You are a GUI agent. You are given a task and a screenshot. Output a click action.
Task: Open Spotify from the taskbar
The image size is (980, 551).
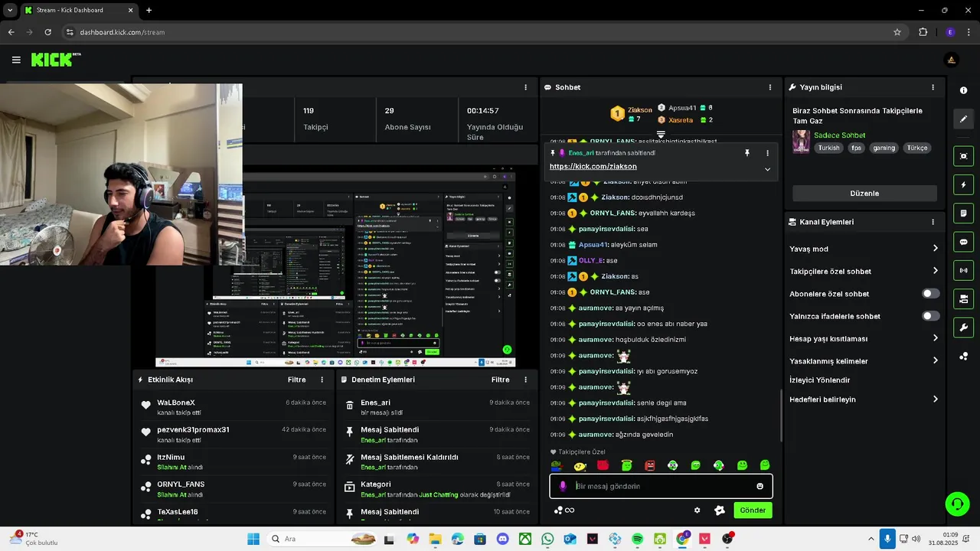[x=638, y=540]
